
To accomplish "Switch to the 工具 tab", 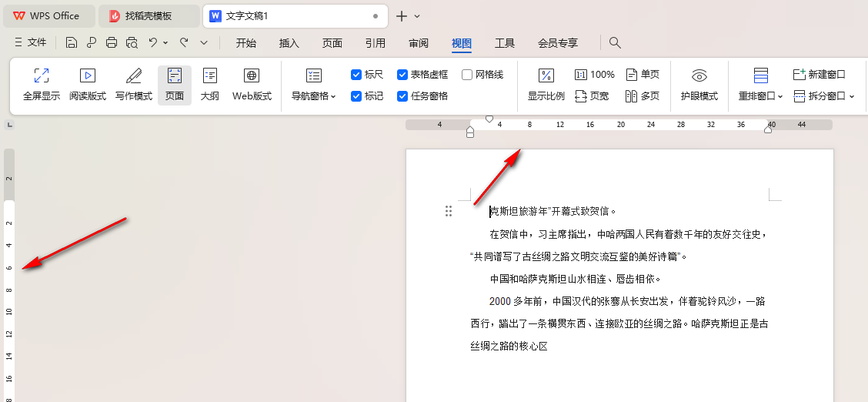I will click(505, 43).
